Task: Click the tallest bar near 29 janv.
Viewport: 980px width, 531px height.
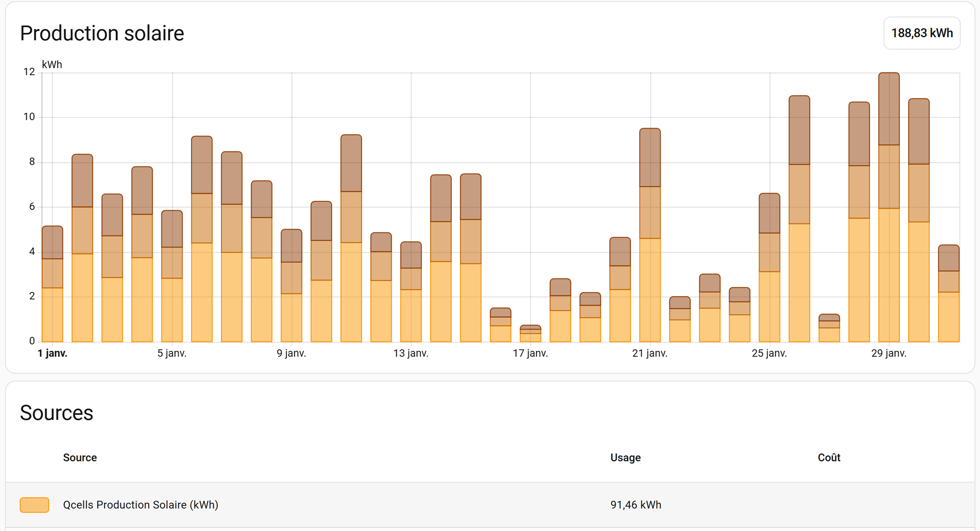Action: pos(889,207)
